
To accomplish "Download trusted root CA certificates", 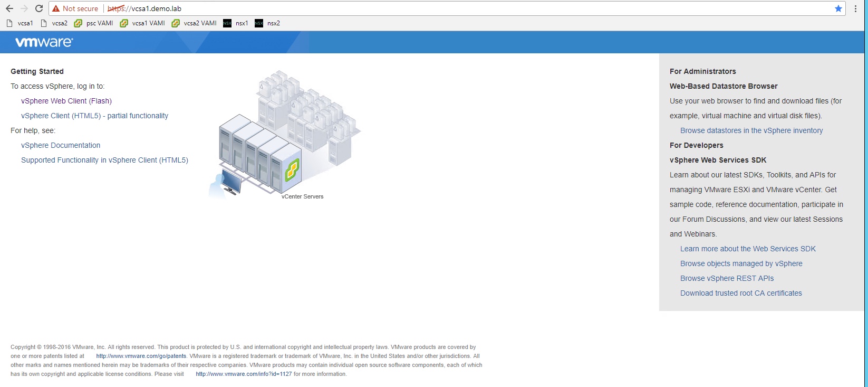I will point(740,293).
